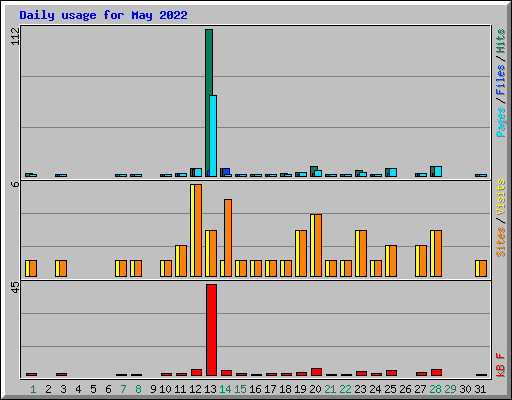Click the orange Sites bar for day 28

438,253
